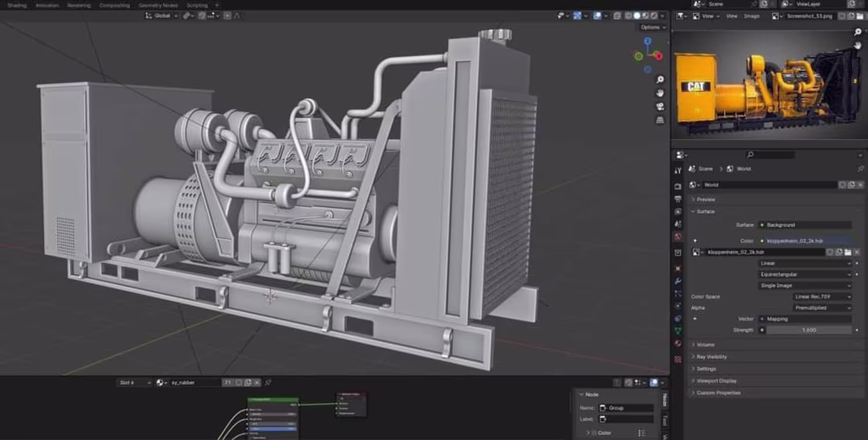Open the Scene properties tab icon
The width and height of the screenshot is (868, 440).
pos(678,225)
